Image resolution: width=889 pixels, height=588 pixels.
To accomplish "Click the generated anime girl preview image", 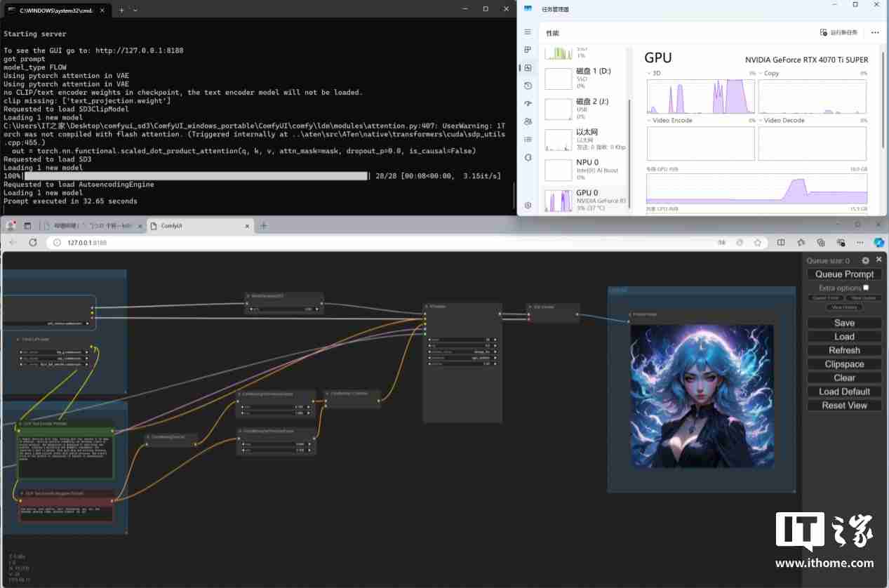I will [x=702, y=396].
